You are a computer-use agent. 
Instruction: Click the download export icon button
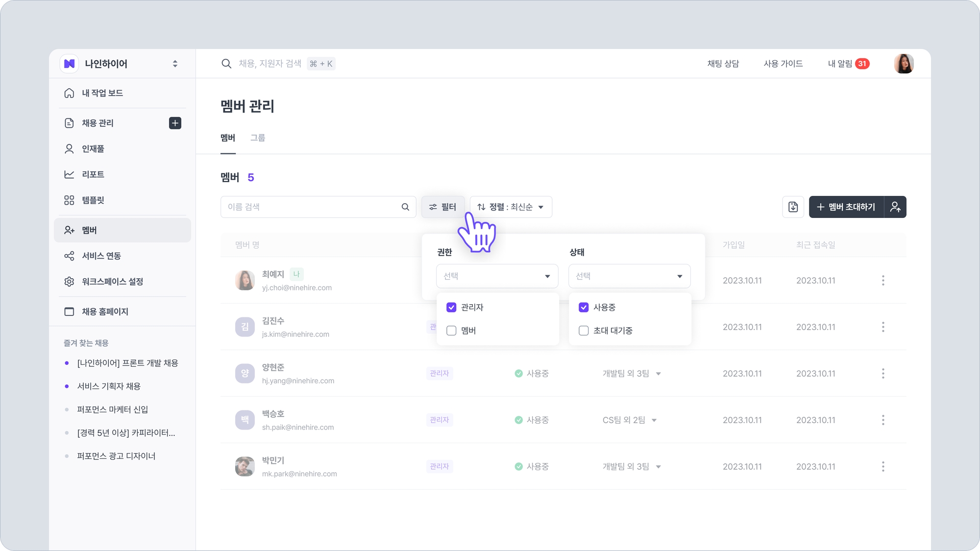coord(793,207)
